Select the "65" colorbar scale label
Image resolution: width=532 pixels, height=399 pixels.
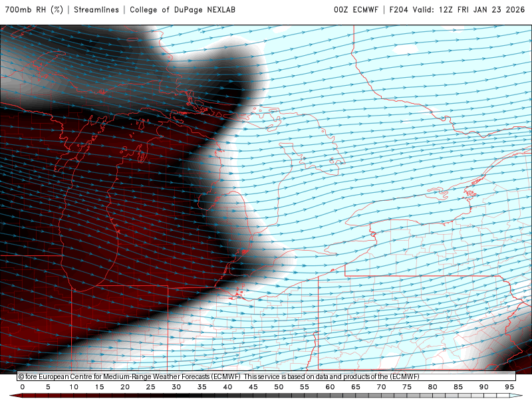click(356, 387)
